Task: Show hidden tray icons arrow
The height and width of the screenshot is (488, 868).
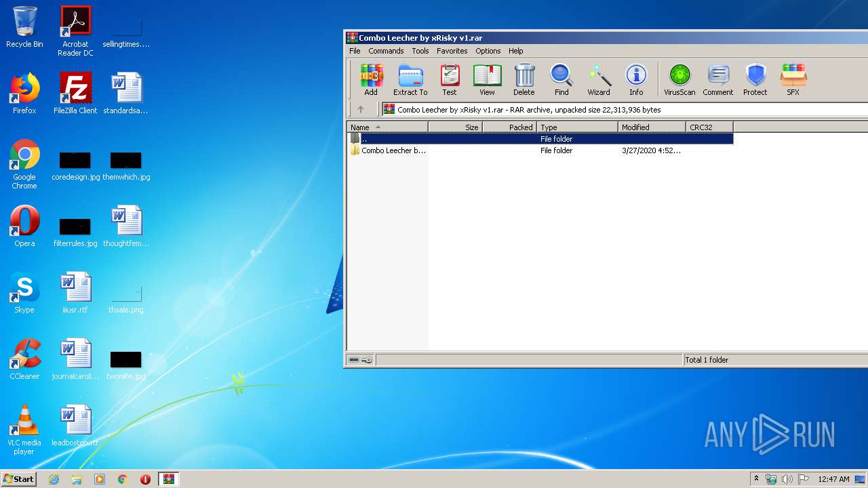Action: pyautogui.click(x=756, y=479)
